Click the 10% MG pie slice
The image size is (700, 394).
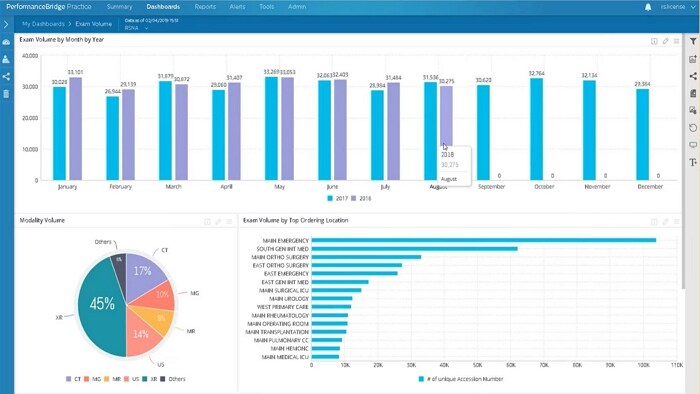(x=162, y=294)
